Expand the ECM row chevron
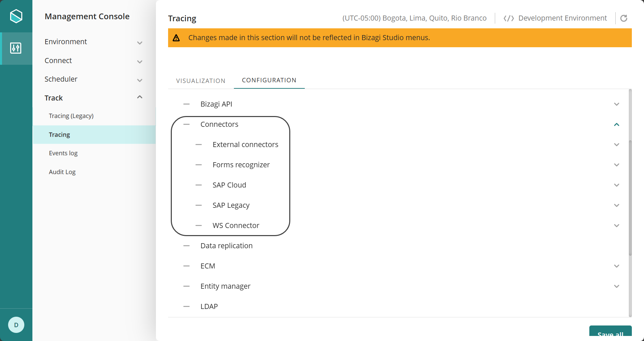Screen dimensions: 644x341 (616, 266)
